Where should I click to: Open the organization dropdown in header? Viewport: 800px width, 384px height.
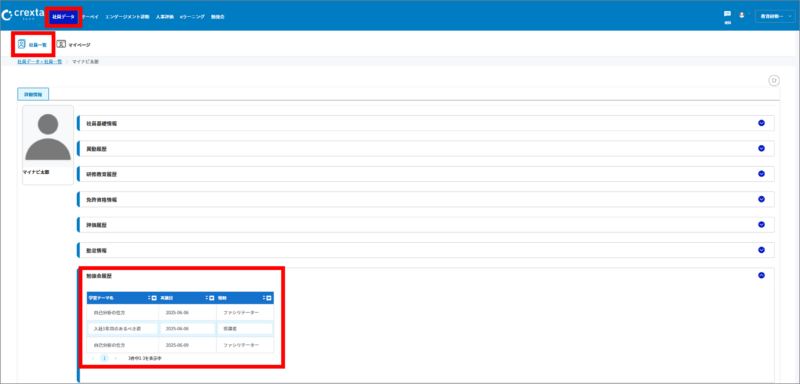point(775,16)
